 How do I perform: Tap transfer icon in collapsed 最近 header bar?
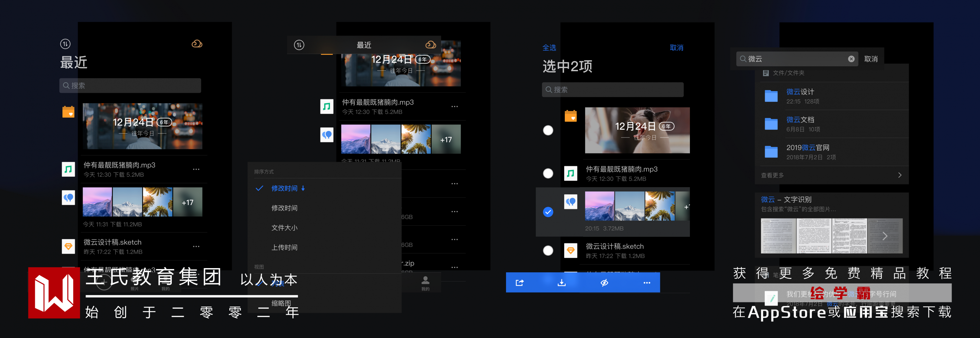coord(299,45)
